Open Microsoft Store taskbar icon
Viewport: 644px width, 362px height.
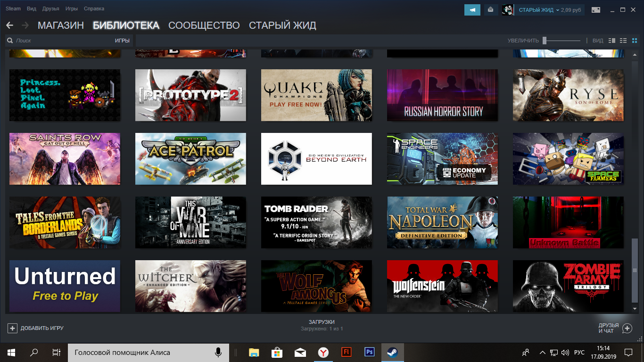(277, 352)
